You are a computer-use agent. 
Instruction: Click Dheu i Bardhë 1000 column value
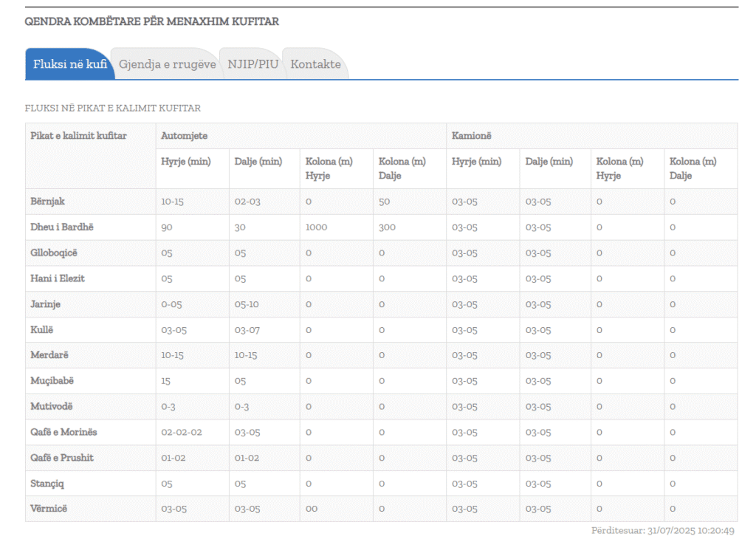coord(316,227)
